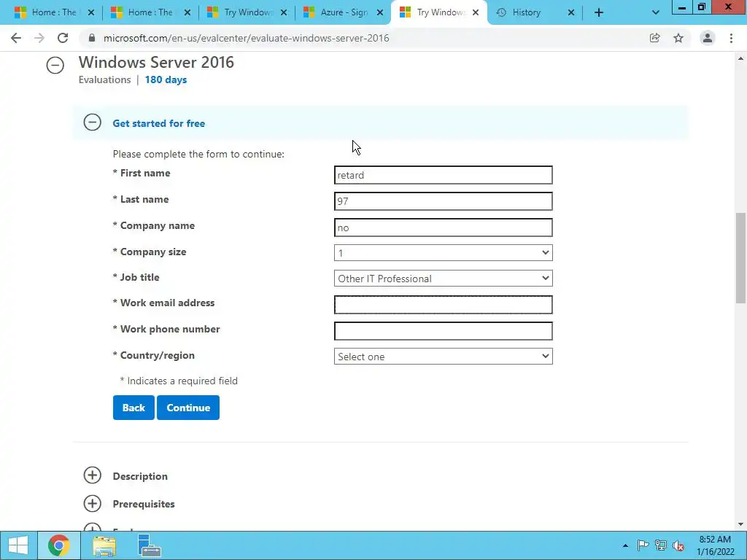Image resolution: width=747 pixels, height=560 pixels.
Task: Collapse the Windows Server 2016 section
Action: click(55, 65)
